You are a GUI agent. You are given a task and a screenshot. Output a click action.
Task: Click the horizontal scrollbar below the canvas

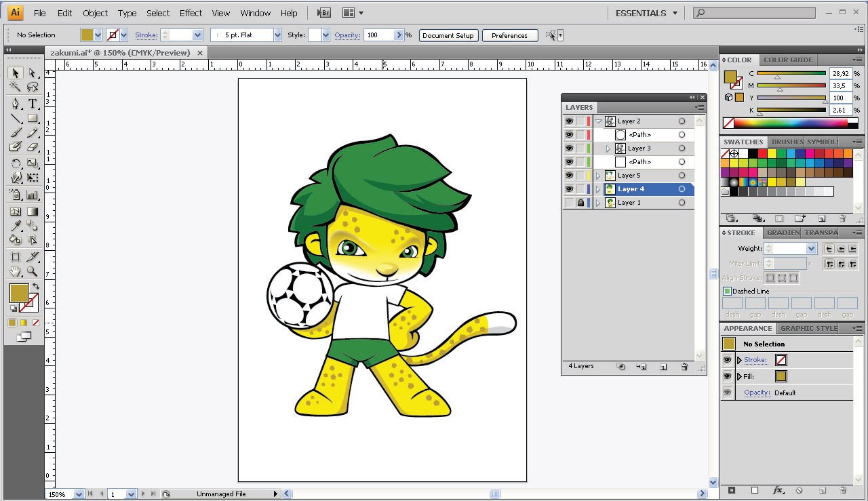click(495, 494)
